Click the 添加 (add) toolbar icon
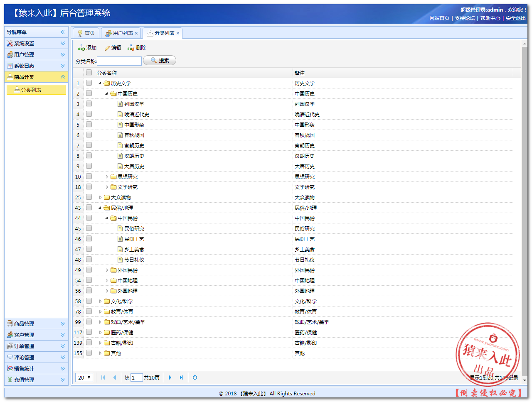The image size is (532, 402). coord(81,48)
